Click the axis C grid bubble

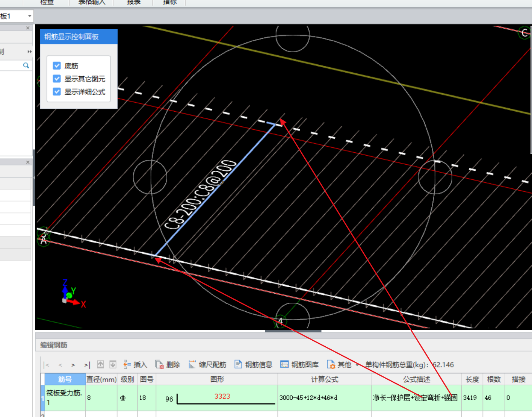524,33
